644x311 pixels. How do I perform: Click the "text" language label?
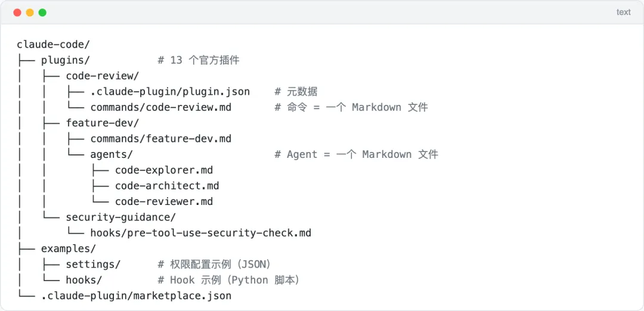tap(623, 13)
